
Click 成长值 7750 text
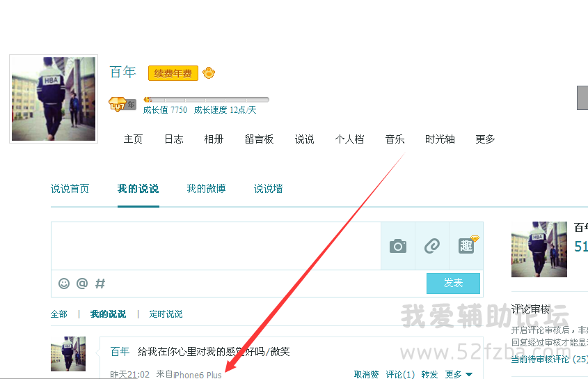tap(165, 110)
